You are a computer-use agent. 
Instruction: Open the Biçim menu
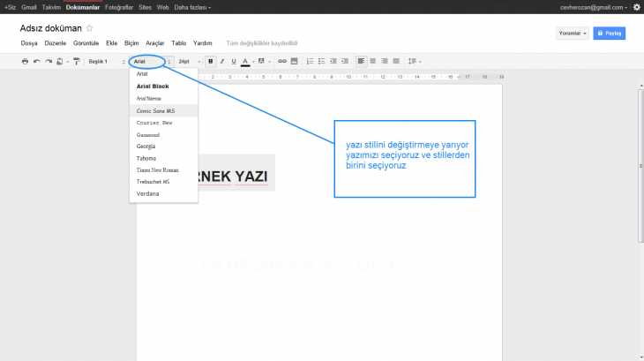[132, 42]
